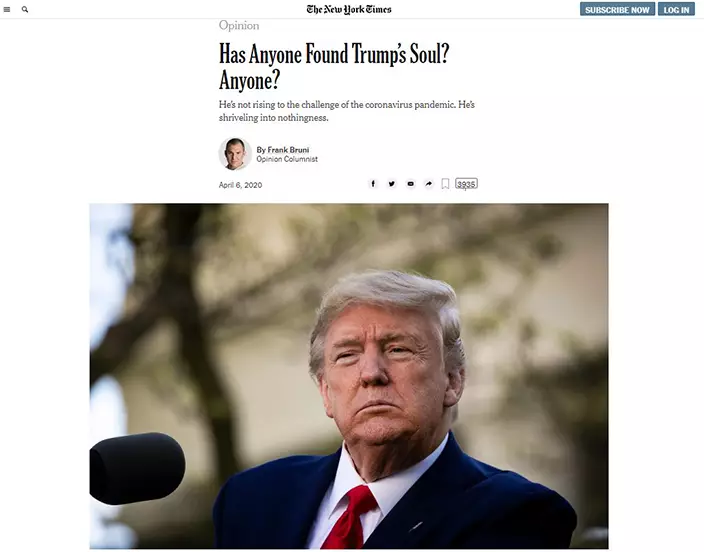Click the microphone in the article photo
704x552 pixels.
(x=137, y=468)
